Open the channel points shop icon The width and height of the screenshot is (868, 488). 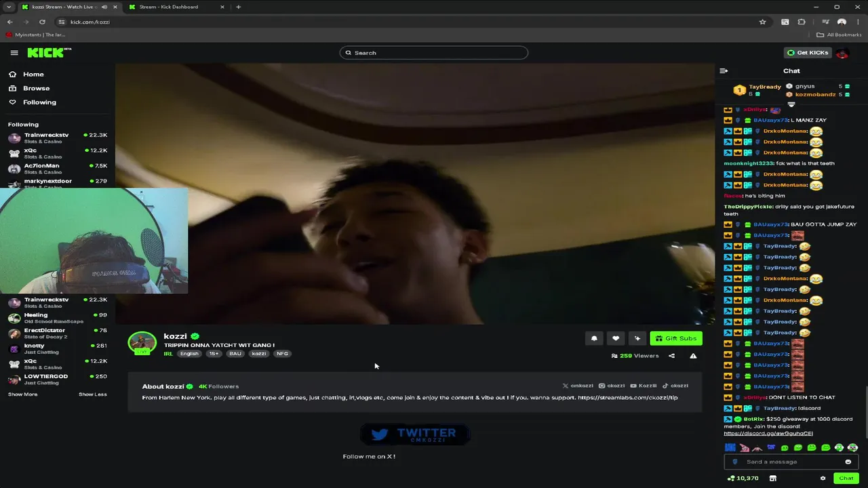(772, 478)
